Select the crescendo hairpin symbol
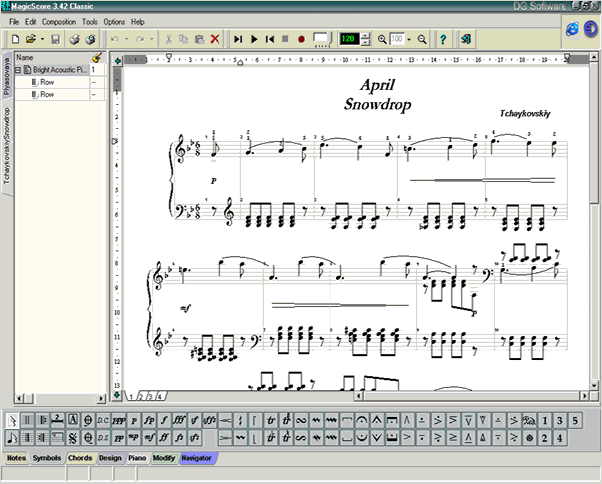602x484 pixels. (225, 421)
